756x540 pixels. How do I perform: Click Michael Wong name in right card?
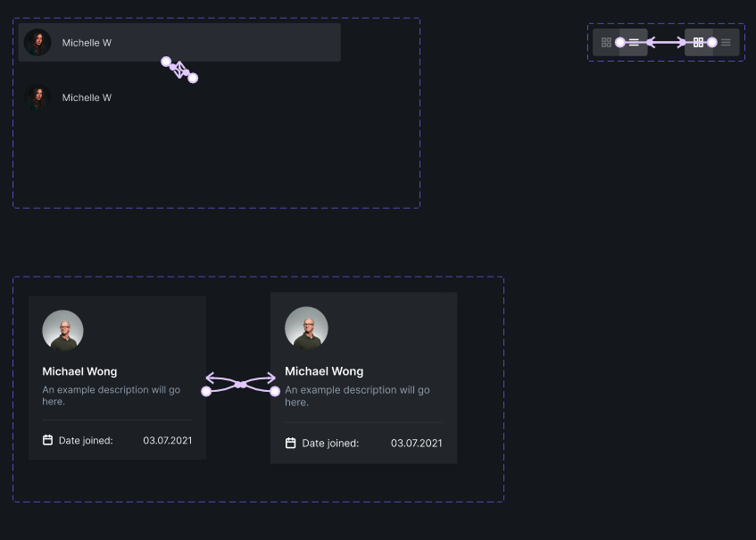[324, 371]
